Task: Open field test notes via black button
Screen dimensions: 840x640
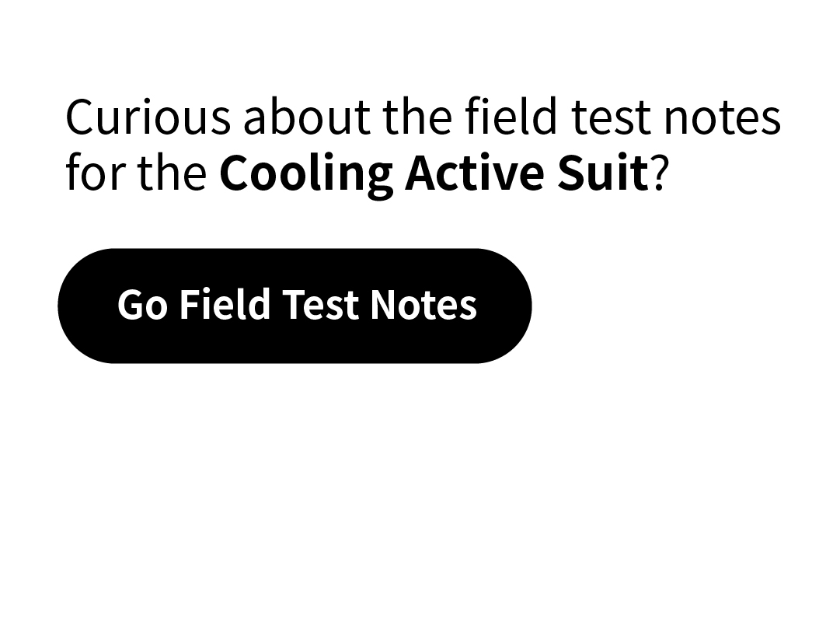Action: 295,306
